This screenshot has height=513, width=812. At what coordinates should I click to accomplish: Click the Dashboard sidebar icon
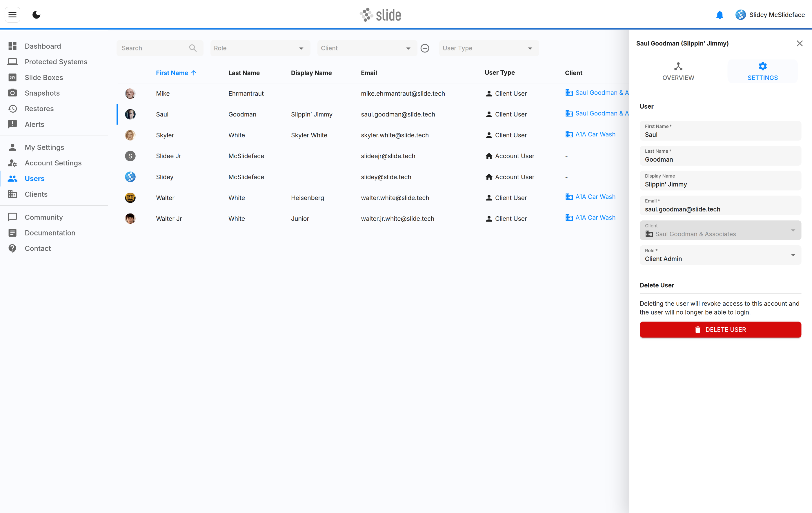click(x=12, y=46)
